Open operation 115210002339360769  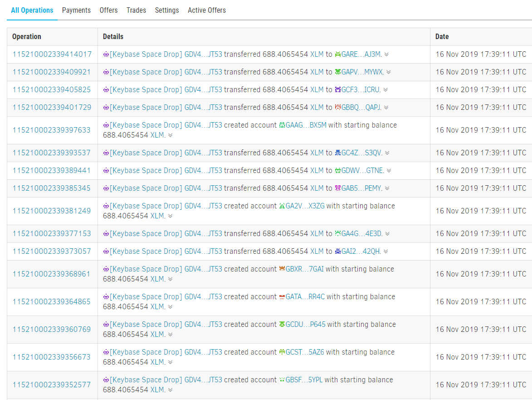52,329
